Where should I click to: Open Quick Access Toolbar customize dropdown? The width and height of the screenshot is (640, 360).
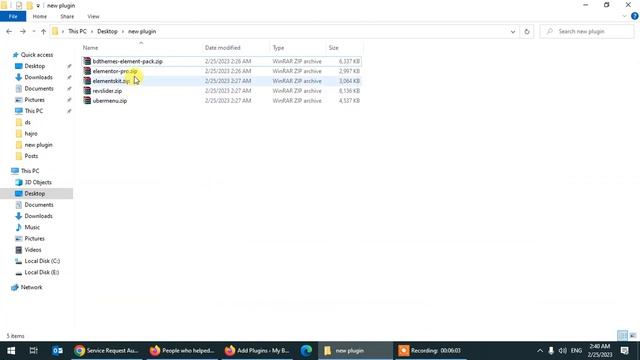[x=38, y=6]
